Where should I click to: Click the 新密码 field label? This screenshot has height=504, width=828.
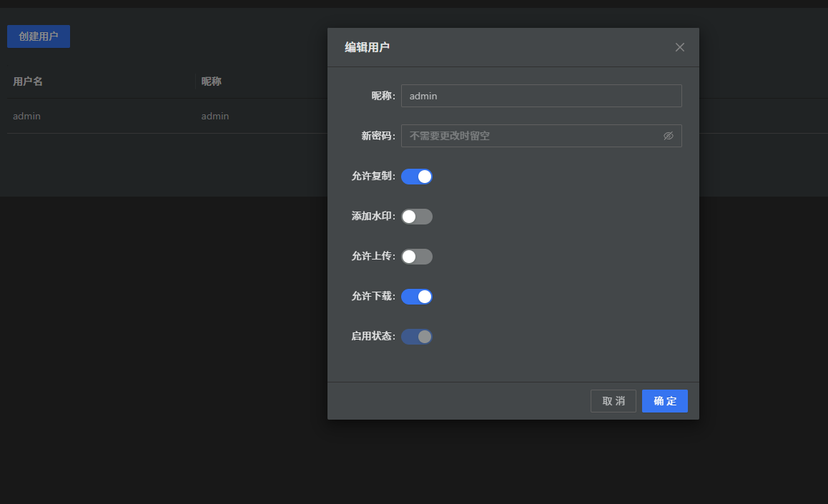pos(378,136)
